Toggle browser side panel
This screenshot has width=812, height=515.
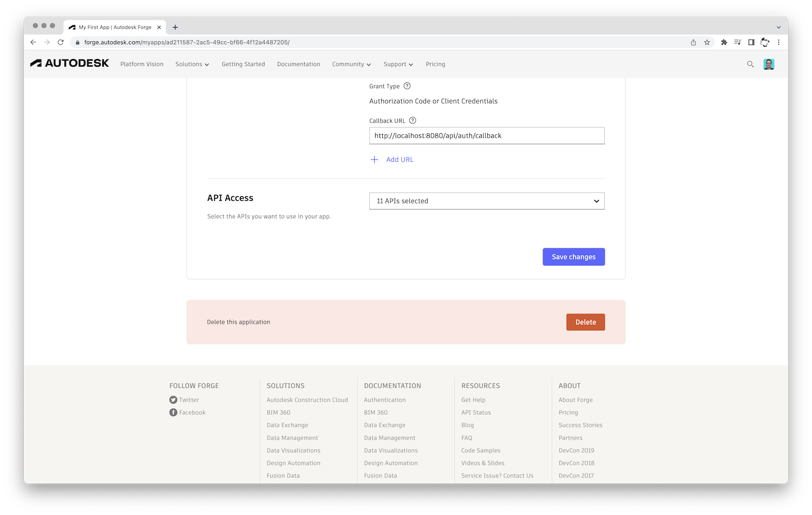(x=751, y=42)
